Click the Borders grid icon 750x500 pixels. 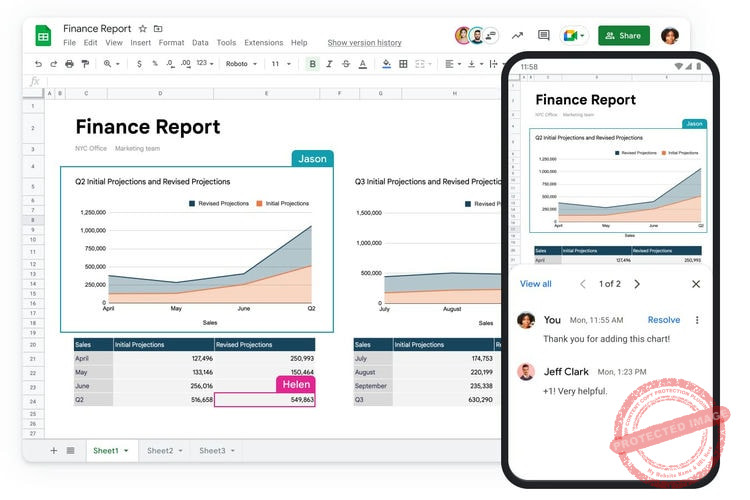coord(403,64)
